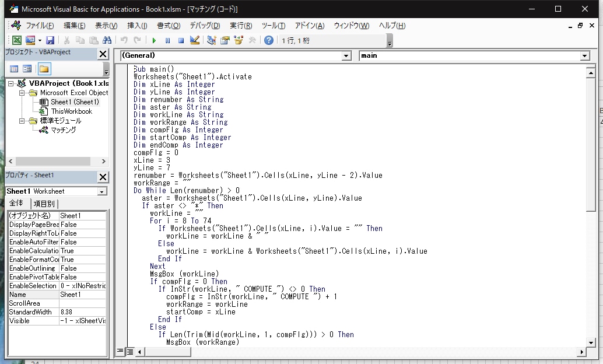Open the デバッグ(D) menu

pyautogui.click(x=205, y=26)
